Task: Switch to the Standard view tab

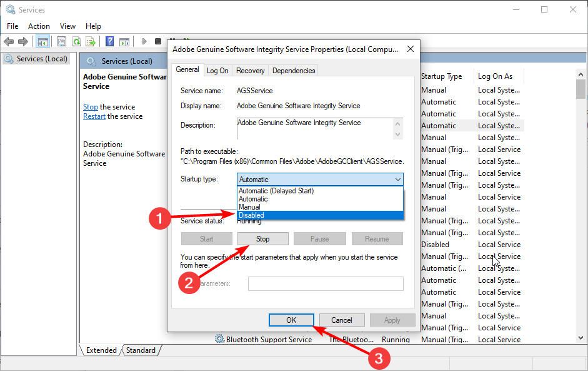Action: (141, 350)
